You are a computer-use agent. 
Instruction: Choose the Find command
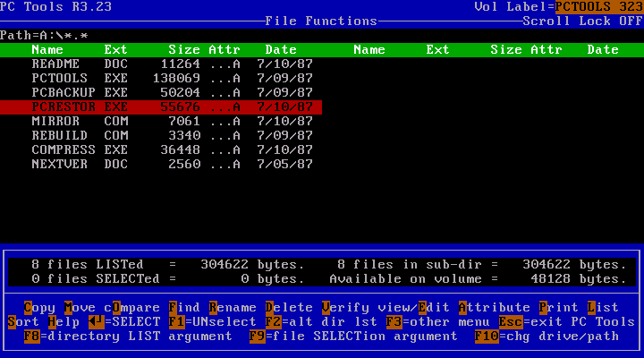coord(184,308)
